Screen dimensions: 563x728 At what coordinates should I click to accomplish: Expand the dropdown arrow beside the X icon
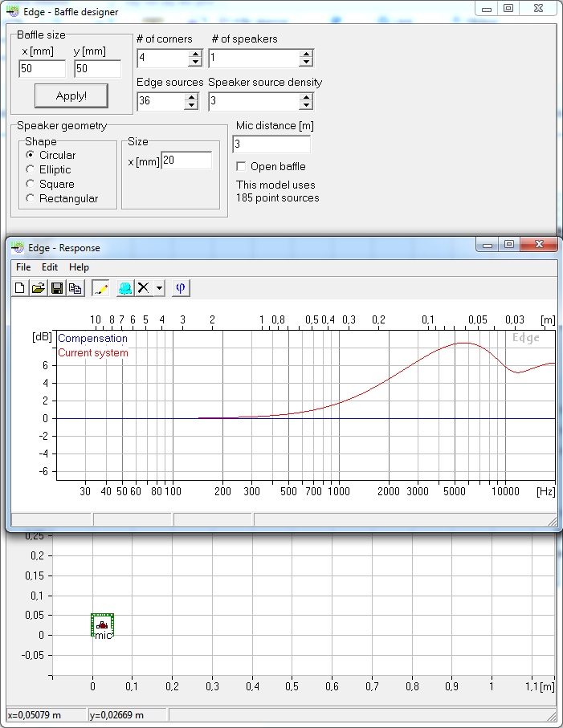(x=160, y=288)
